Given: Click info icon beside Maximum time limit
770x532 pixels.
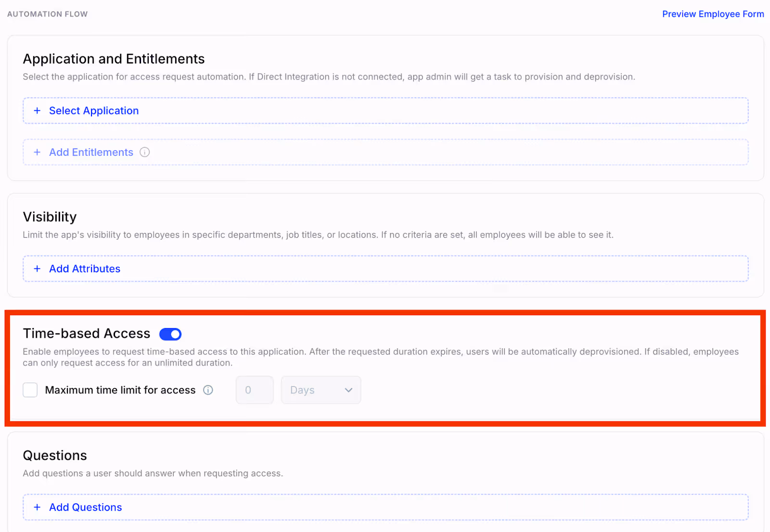Looking at the screenshot, I should coord(208,390).
